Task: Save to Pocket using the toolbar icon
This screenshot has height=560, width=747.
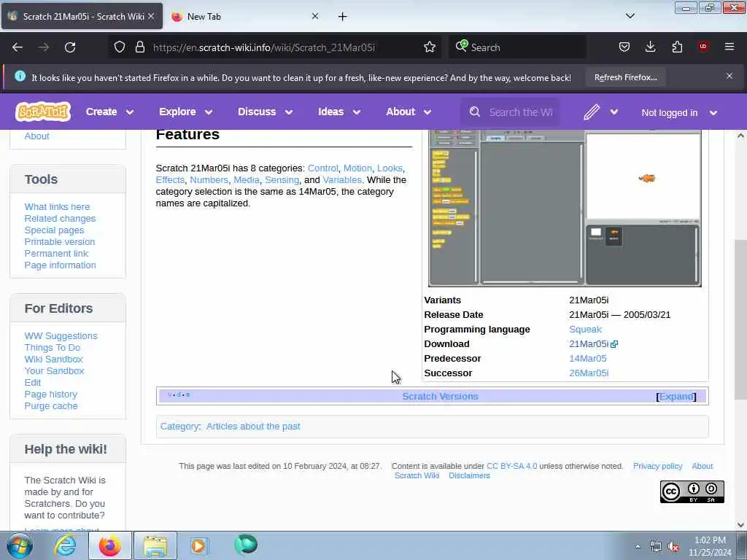Action: point(624,47)
